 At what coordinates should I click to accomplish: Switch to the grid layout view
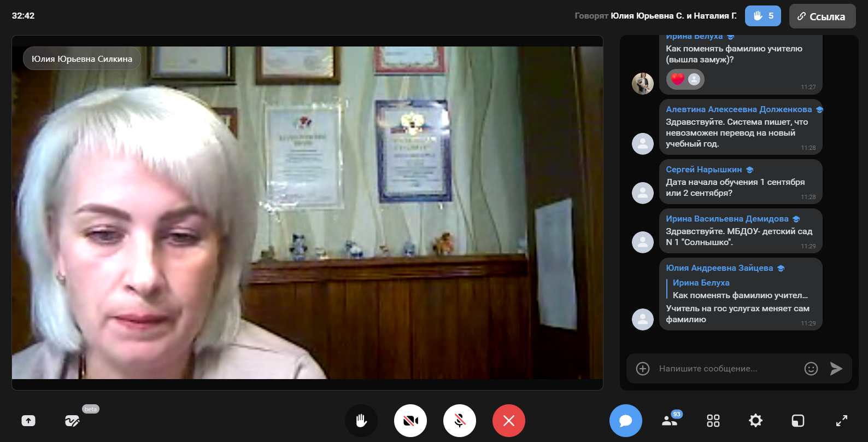[713, 421]
